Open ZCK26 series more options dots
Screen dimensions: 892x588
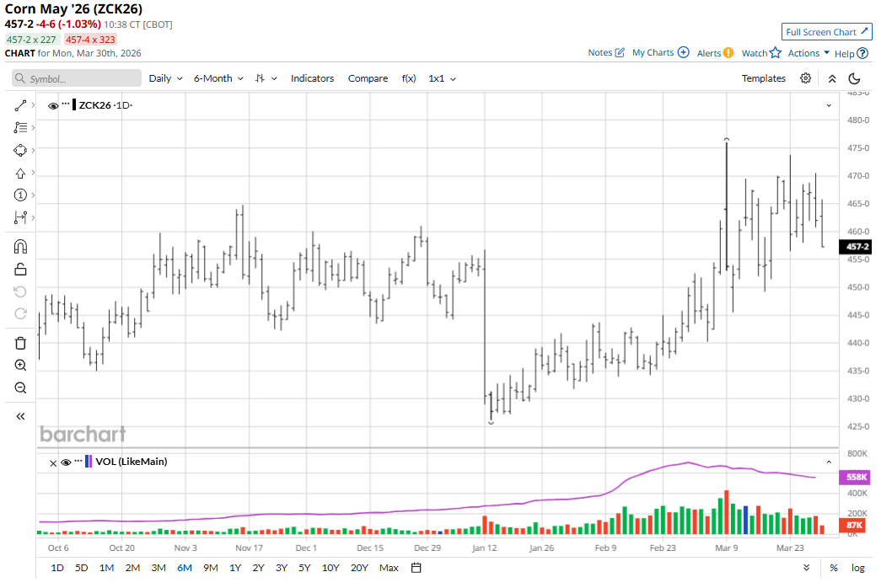[x=66, y=104]
